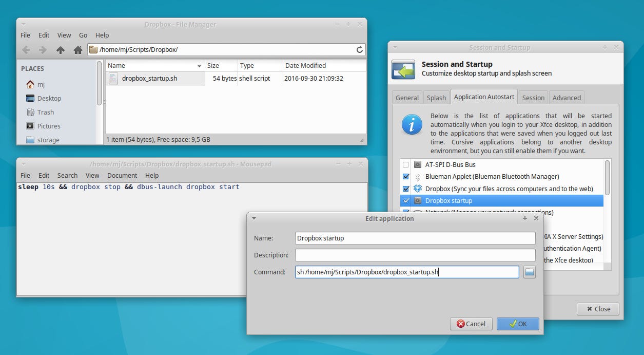Select the dropbox_startup.sh file name

pos(150,79)
